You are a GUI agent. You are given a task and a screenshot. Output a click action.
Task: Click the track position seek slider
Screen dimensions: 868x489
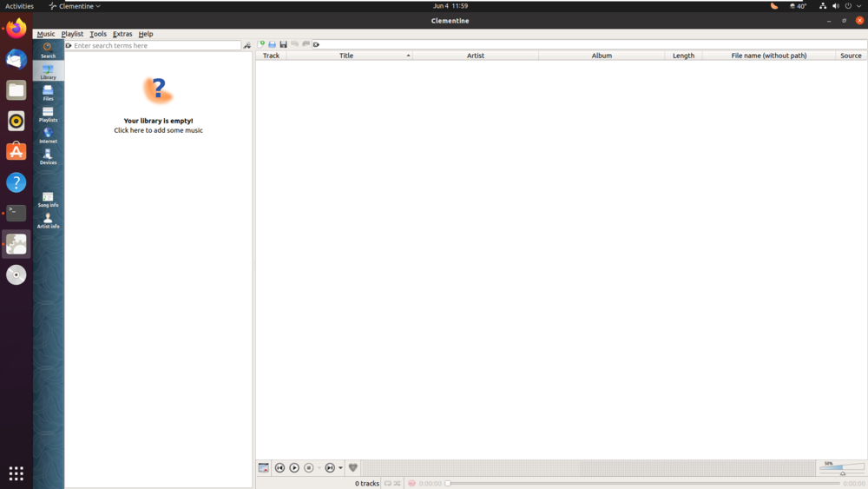[642, 484]
